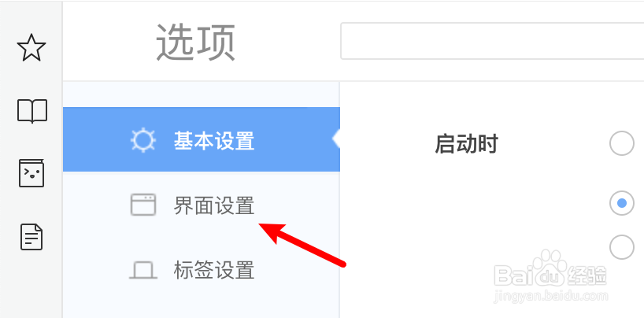Click the window icon beside 界面设置
This screenshot has width=644, height=318.
143,205
